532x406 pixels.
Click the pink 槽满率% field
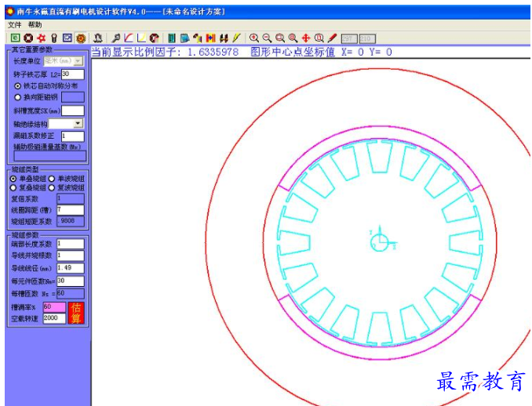[54, 307]
